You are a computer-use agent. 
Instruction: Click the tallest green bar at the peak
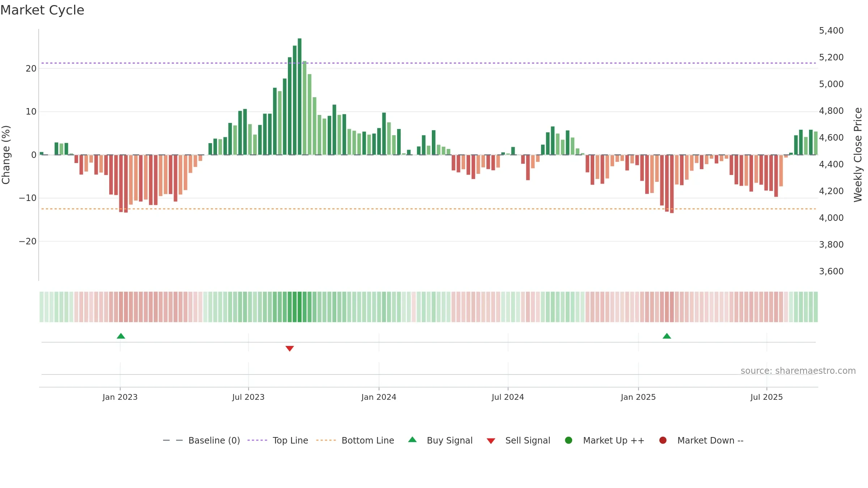click(x=299, y=97)
